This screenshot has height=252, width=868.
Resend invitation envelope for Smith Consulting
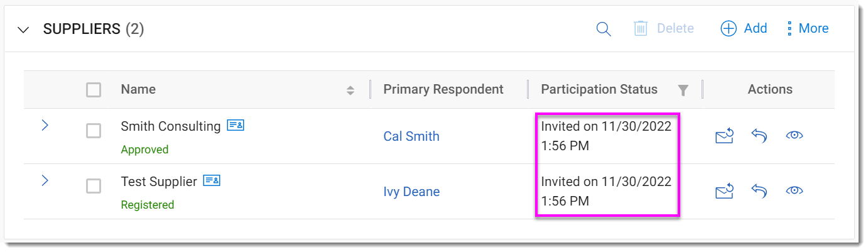tap(724, 136)
